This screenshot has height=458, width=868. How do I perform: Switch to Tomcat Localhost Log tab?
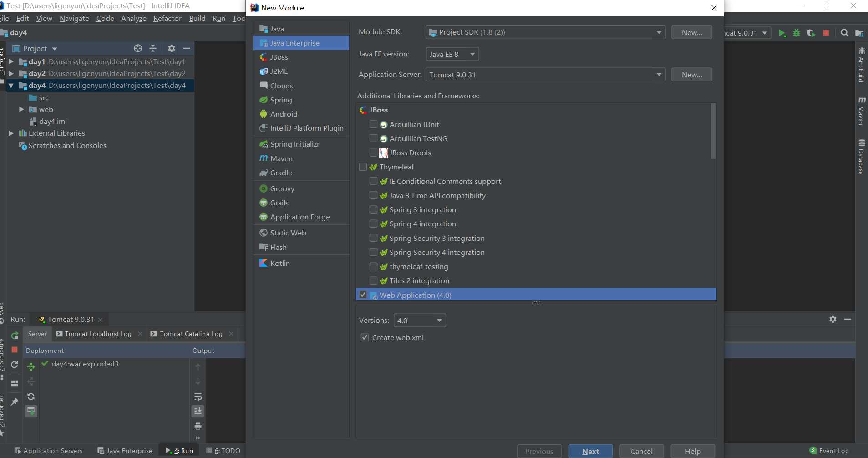tap(98, 334)
